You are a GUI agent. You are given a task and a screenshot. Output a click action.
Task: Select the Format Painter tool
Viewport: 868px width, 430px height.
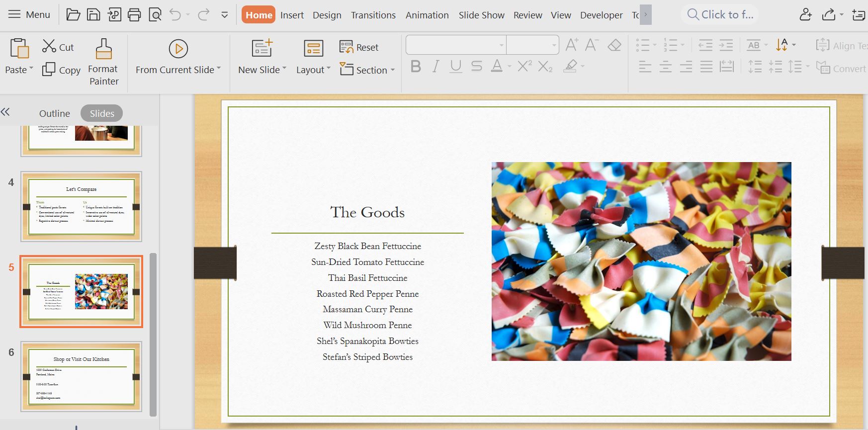(103, 62)
